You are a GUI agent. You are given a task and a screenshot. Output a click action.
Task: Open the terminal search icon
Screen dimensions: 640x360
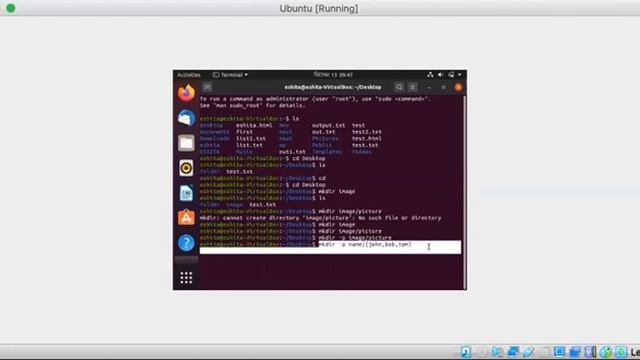pyautogui.click(x=399, y=87)
